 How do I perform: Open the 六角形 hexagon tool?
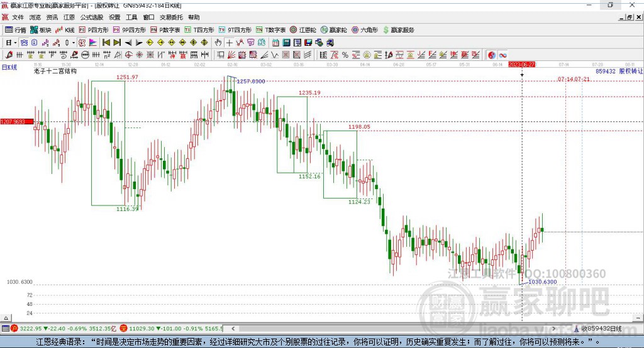pyautogui.click(x=365, y=30)
